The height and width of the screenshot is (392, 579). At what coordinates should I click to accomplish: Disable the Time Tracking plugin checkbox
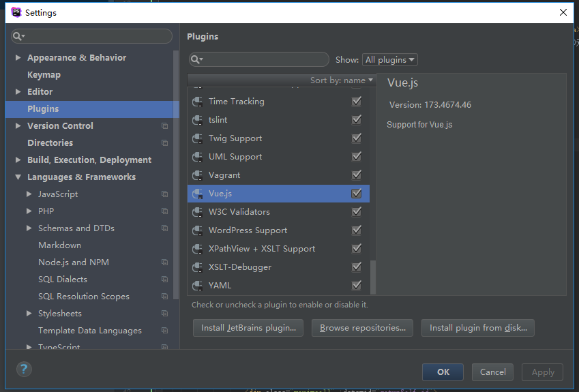(357, 101)
